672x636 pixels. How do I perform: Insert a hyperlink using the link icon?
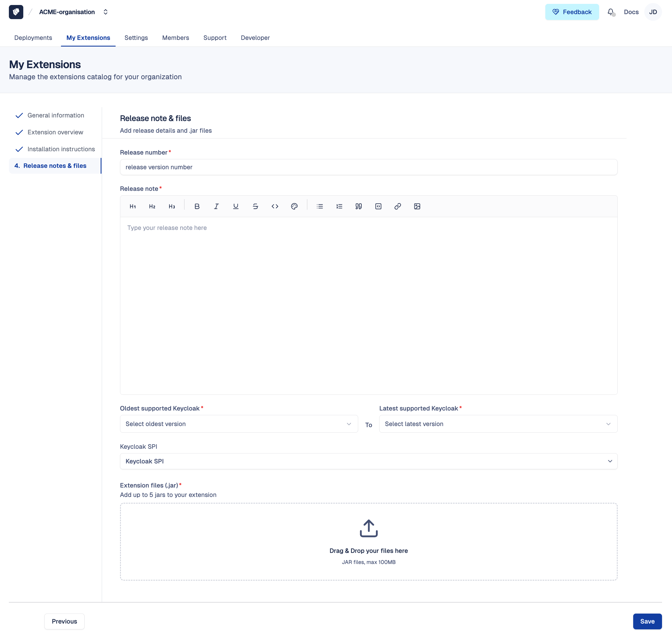(398, 206)
